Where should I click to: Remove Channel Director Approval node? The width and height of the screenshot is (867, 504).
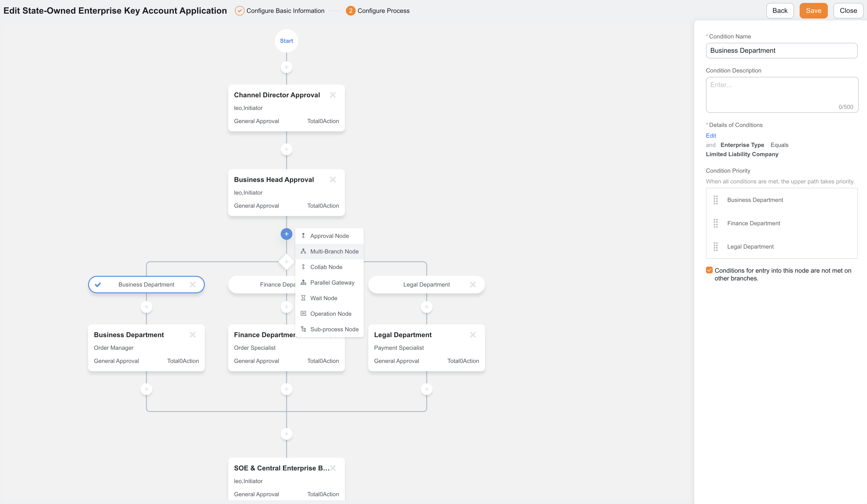click(333, 95)
